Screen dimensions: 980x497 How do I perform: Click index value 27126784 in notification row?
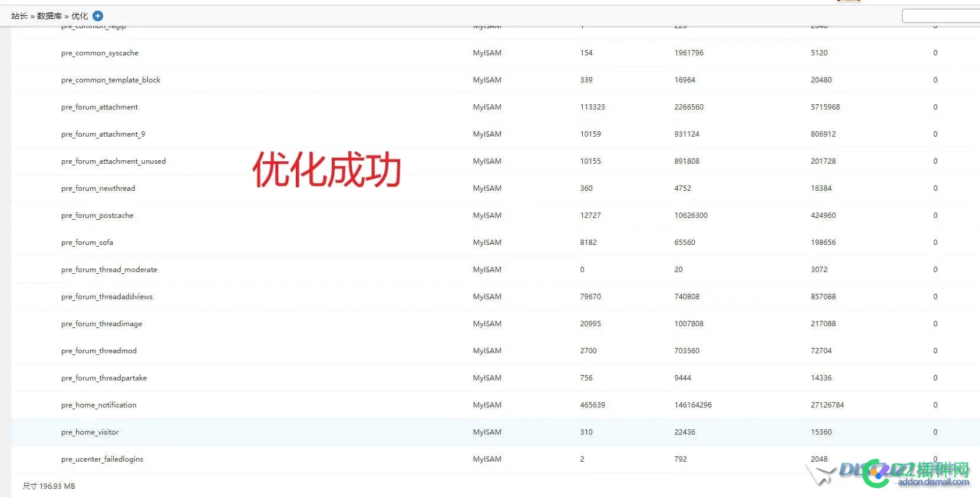coord(827,405)
